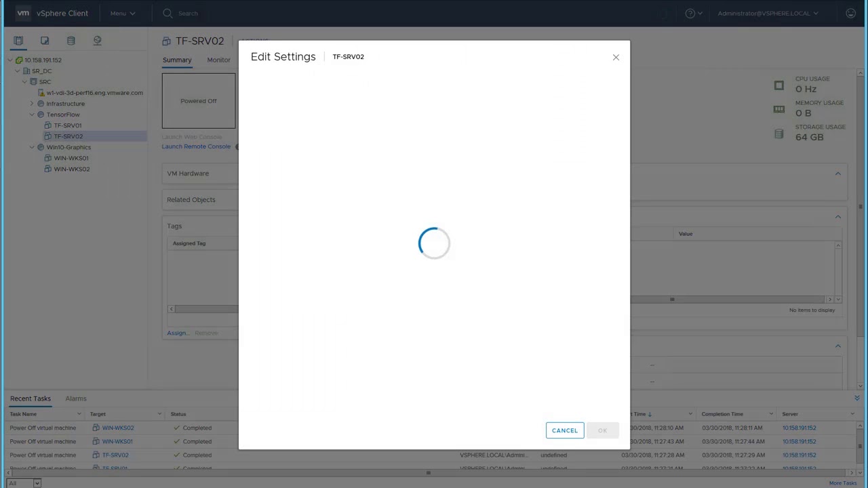
Task: Click the memory usage icon
Action: click(x=779, y=109)
